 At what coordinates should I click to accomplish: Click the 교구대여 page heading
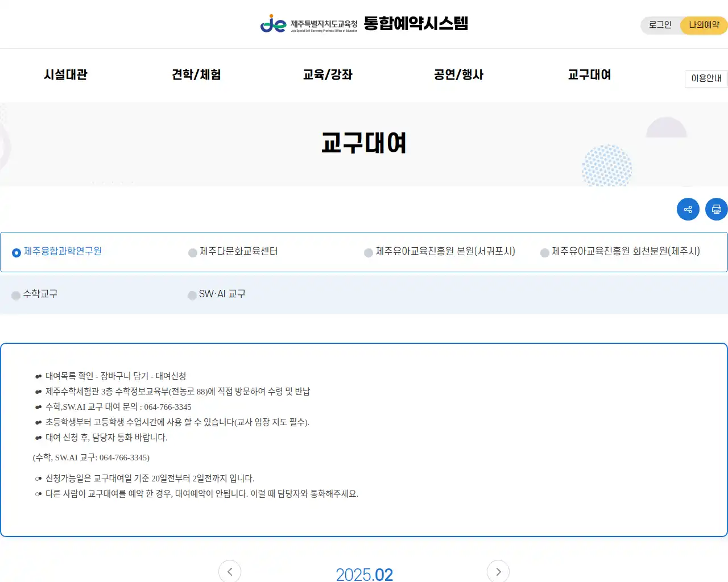click(x=364, y=143)
